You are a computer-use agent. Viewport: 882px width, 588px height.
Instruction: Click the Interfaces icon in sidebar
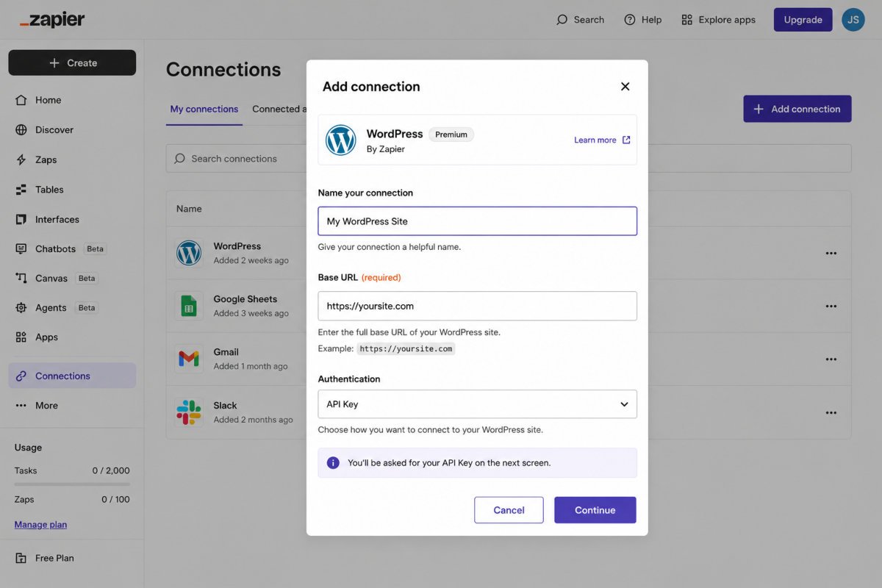(21, 219)
